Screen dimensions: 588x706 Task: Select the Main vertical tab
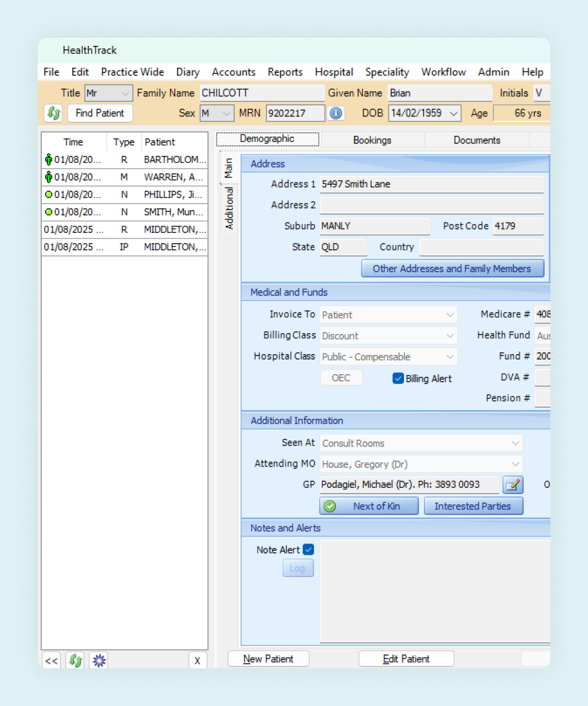click(229, 168)
